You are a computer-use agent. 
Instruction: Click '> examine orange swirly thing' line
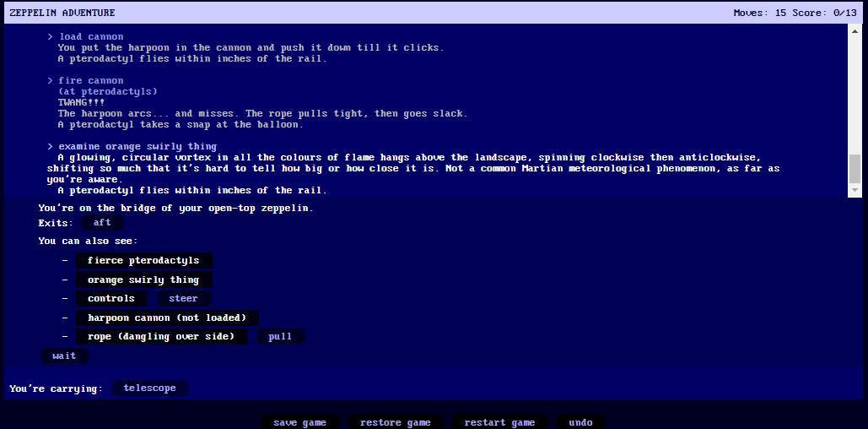click(x=132, y=146)
